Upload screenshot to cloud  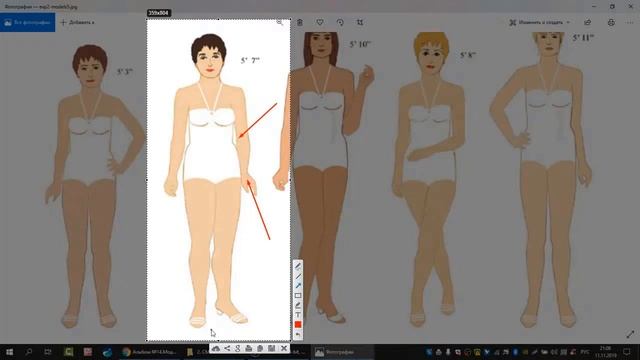pyautogui.click(x=216, y=348)
